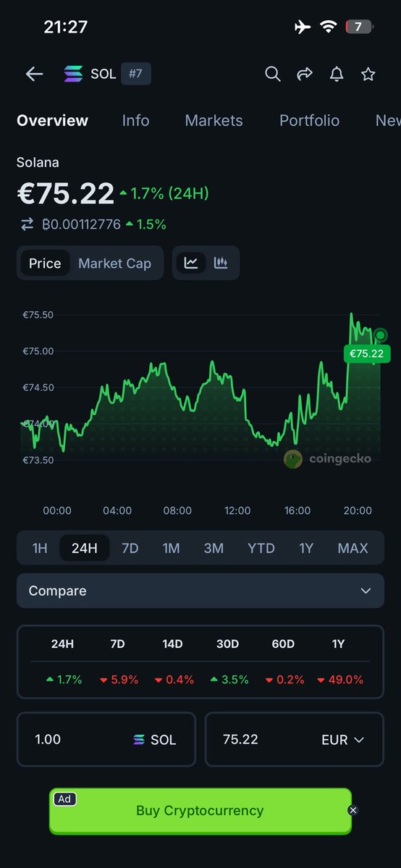Image resolution: width=401 pixels, height=868 pixels.
Task: Share this coin via share arrow icon
Action: click(x=305, y=74)
